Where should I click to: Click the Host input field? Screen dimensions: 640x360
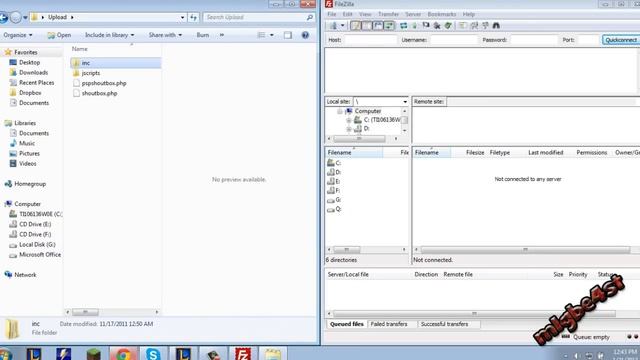click(370, 40)
